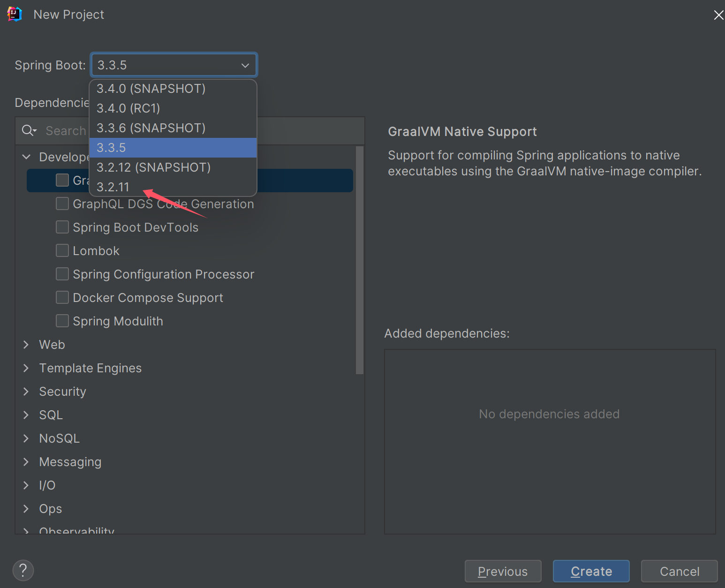
Task: Click the NoSQL label
Action: tap(60, 438)
